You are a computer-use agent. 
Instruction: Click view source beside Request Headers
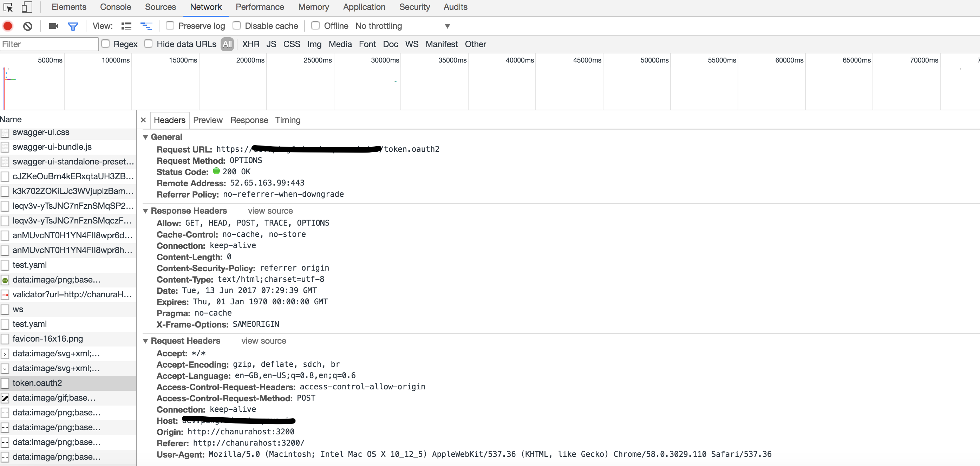(x=263, y=341)
